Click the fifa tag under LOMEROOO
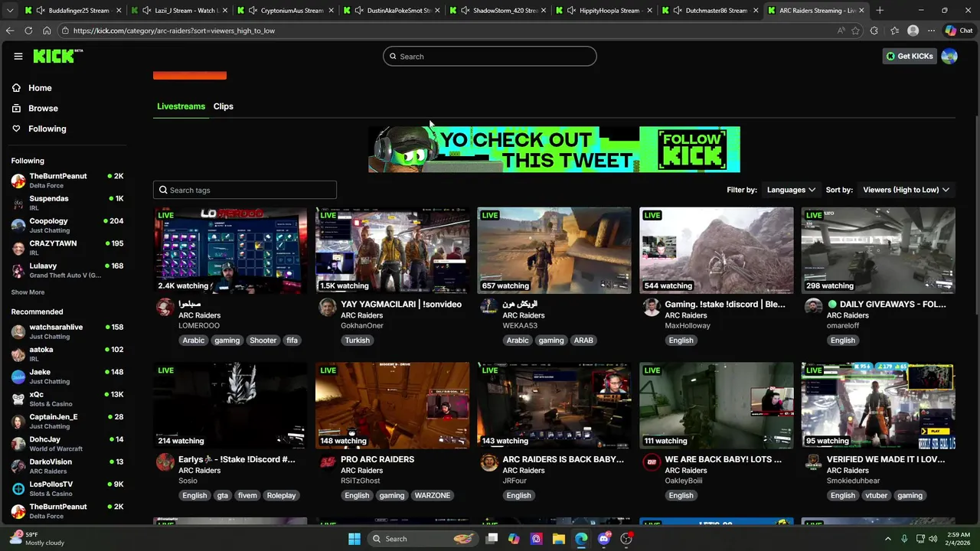The width and height of the screenshot is (980, 551). point(292,341)
